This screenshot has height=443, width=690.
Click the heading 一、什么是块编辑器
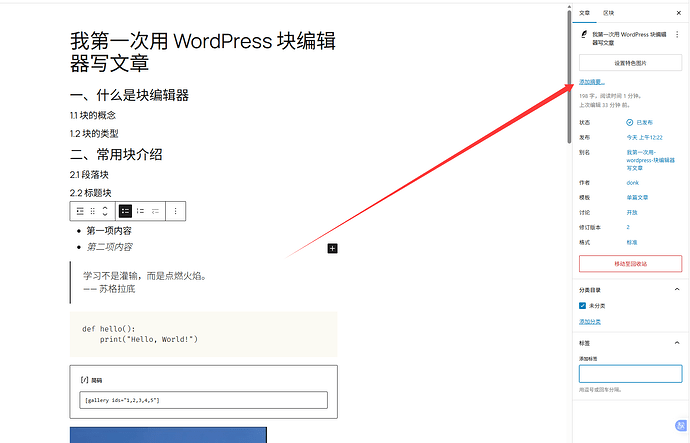point(129,95)
